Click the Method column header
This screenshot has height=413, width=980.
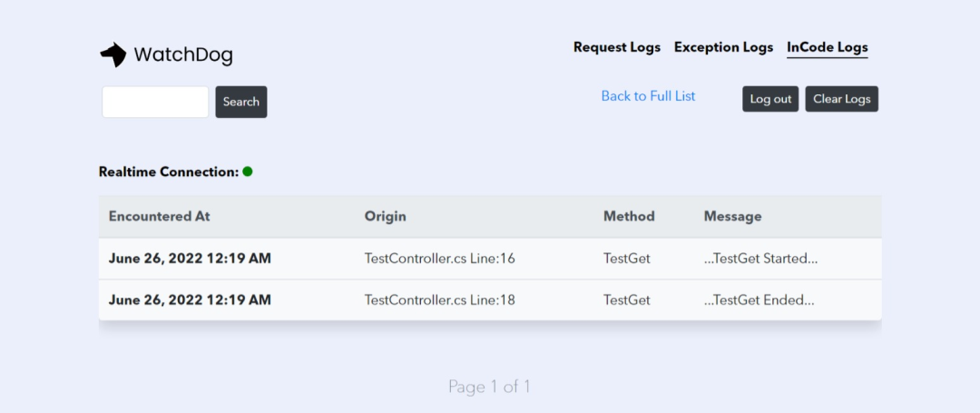coord(629,216)
